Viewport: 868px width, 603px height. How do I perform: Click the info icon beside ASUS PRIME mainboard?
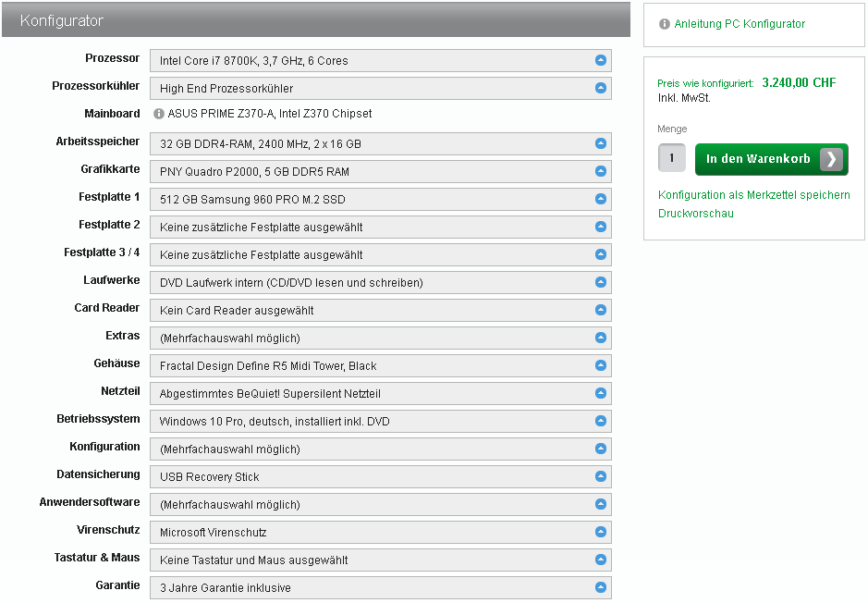coord(159,115)
